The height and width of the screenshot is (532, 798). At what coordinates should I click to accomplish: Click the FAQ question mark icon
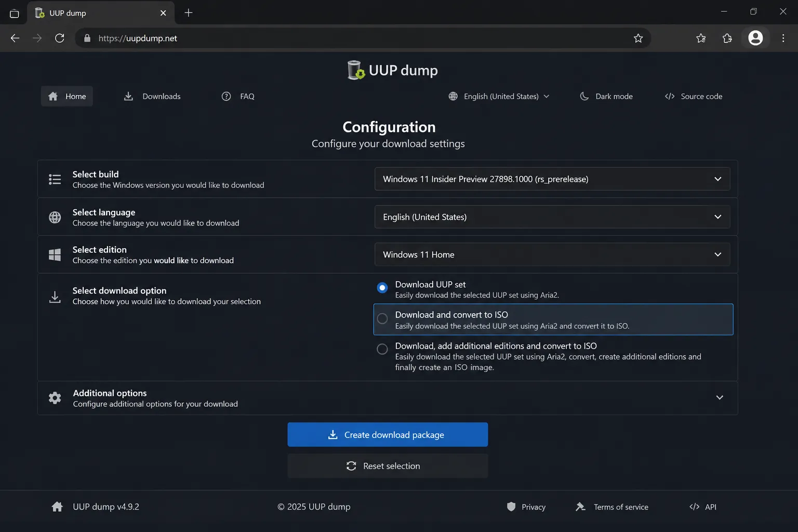coord(226,96)
